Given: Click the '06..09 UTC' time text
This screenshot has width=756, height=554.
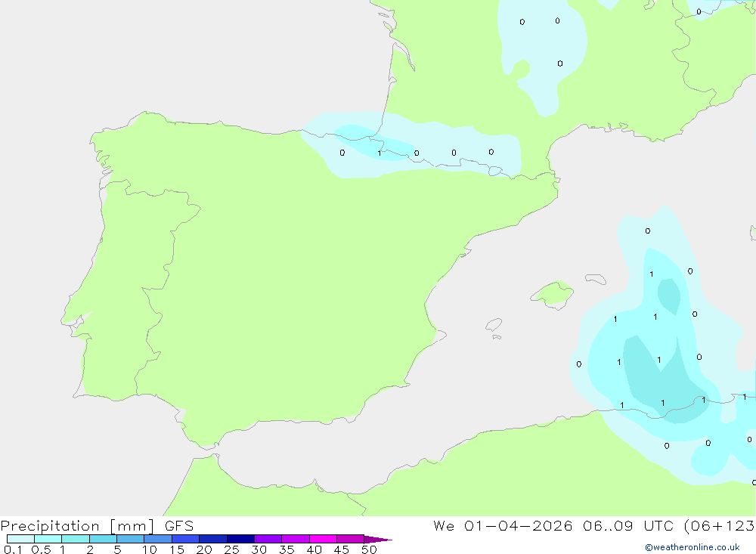Looking at the screenshot, I should pos(628,526).
